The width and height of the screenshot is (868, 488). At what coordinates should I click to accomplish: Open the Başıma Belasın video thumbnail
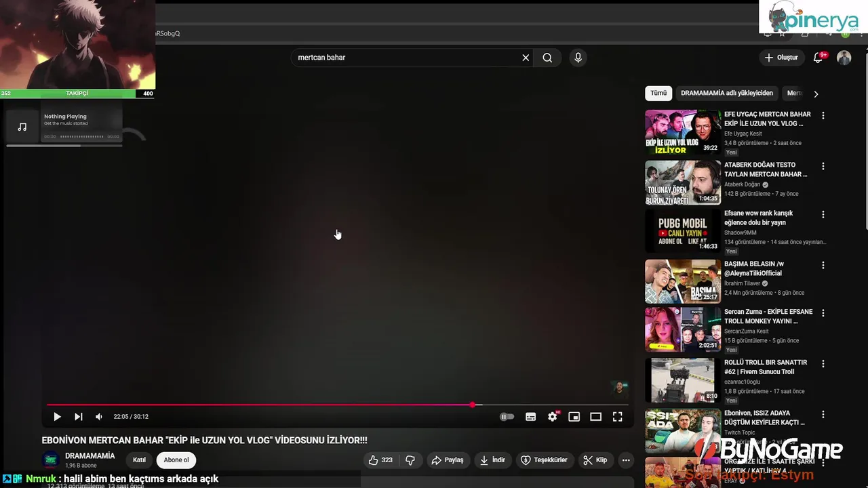683,281
